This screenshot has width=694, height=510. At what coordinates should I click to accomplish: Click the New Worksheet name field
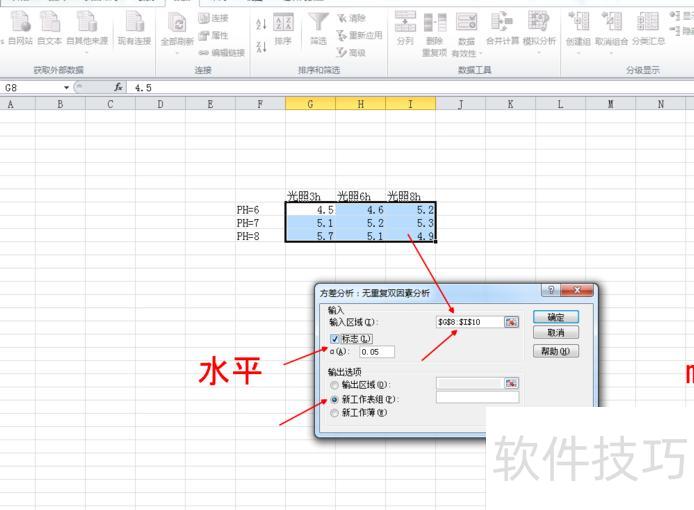click(x=478, y=398)
